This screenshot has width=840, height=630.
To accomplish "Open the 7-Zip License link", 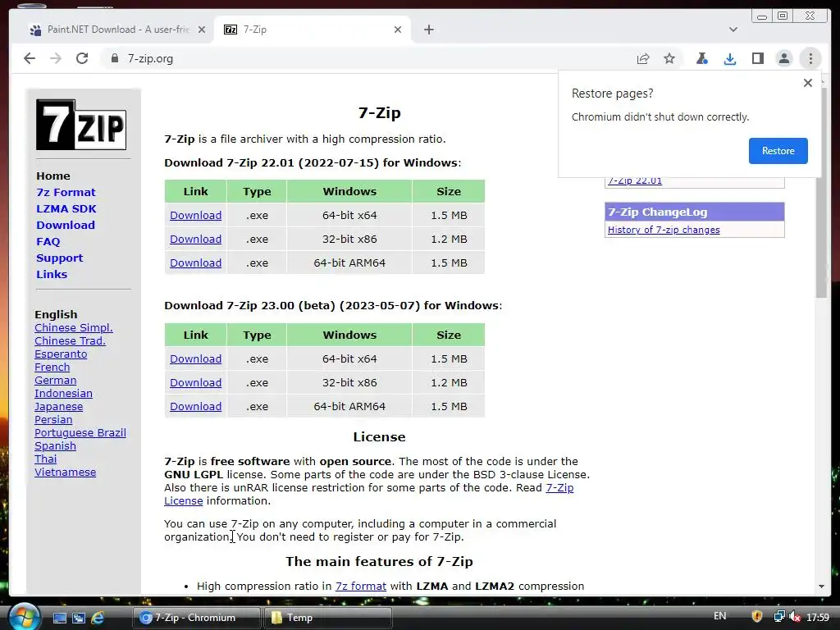I will pyautogui.click(x=559, y=487).
